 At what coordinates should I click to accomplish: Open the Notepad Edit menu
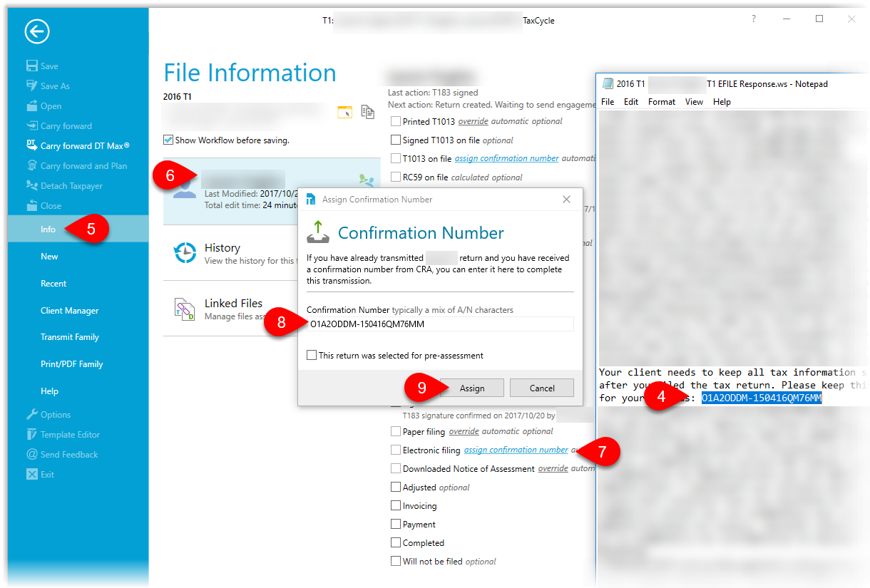point(631,102)
